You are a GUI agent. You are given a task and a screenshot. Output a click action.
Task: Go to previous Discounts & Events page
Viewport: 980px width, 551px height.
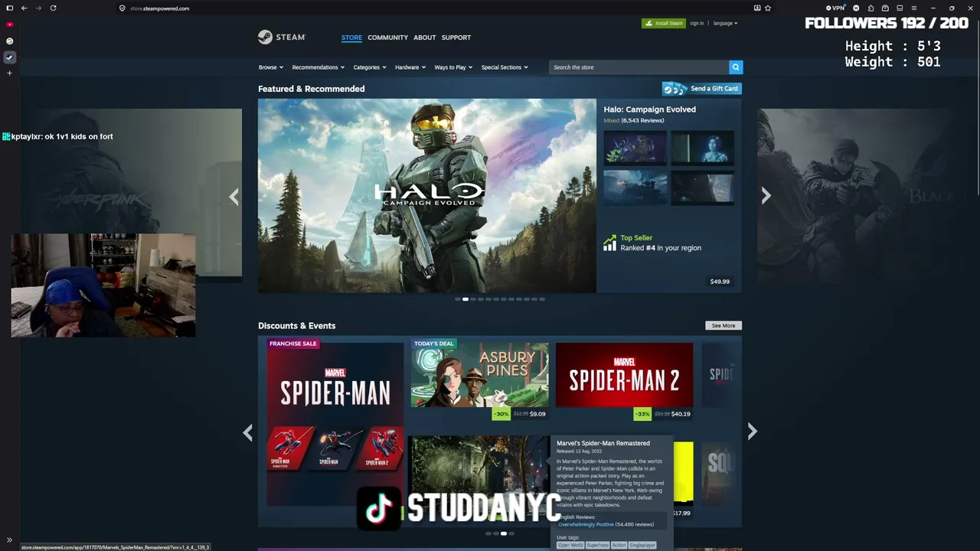coord(247,432)
